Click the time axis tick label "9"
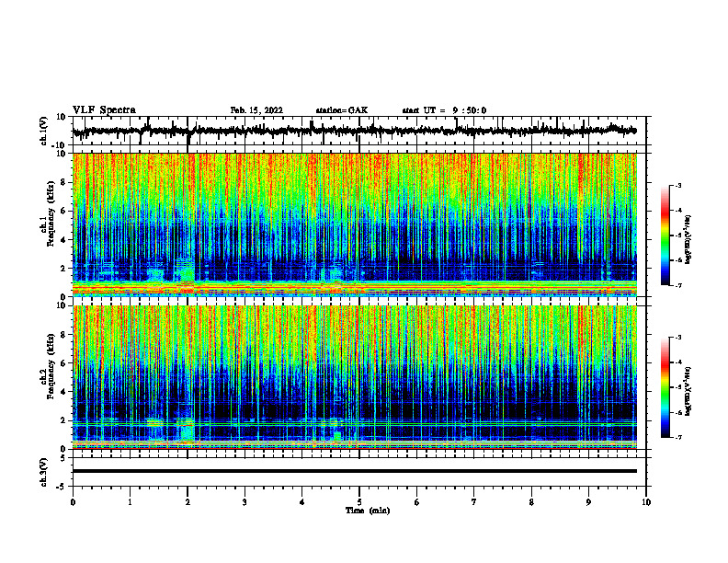728x563 pixels. pyautogui.click(x=588, y=502)
